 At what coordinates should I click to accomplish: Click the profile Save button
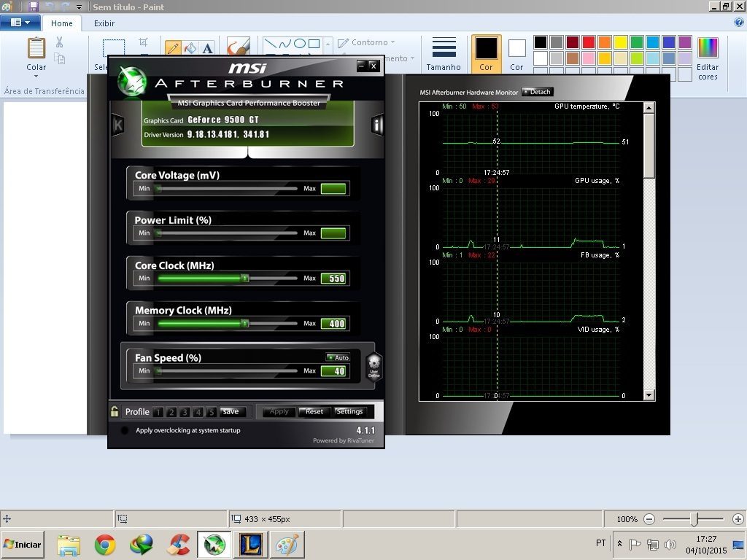pyautogui.click(x=232, y=411)
